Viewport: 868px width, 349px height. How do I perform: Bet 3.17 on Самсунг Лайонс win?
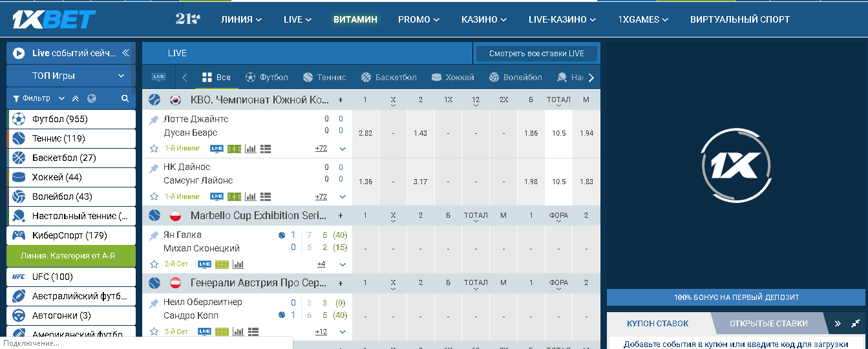(421, 182)
